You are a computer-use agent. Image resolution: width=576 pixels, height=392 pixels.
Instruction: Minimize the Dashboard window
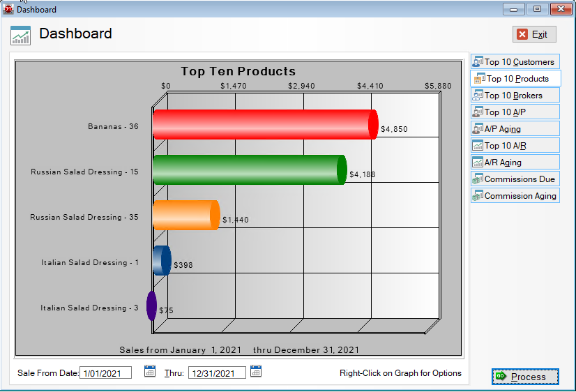click(513, 9)
